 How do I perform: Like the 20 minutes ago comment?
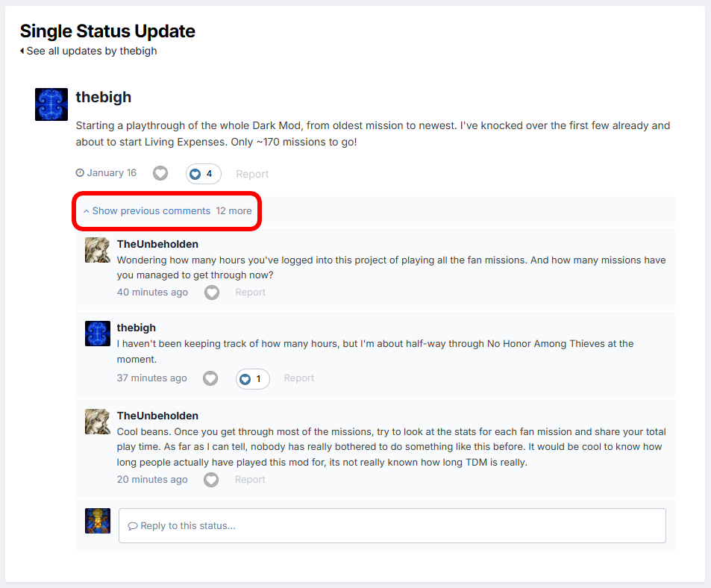[211, 480]
